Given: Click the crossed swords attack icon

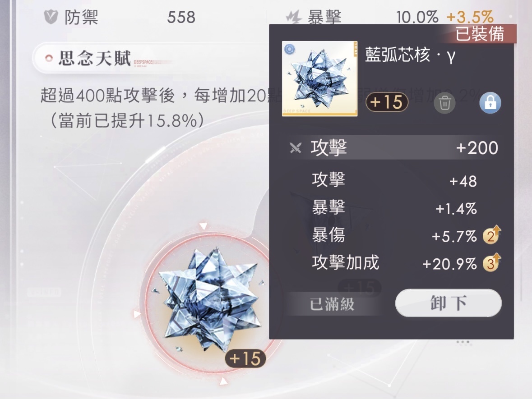Looking at the screenshot, I should click(x=296, y=148).
